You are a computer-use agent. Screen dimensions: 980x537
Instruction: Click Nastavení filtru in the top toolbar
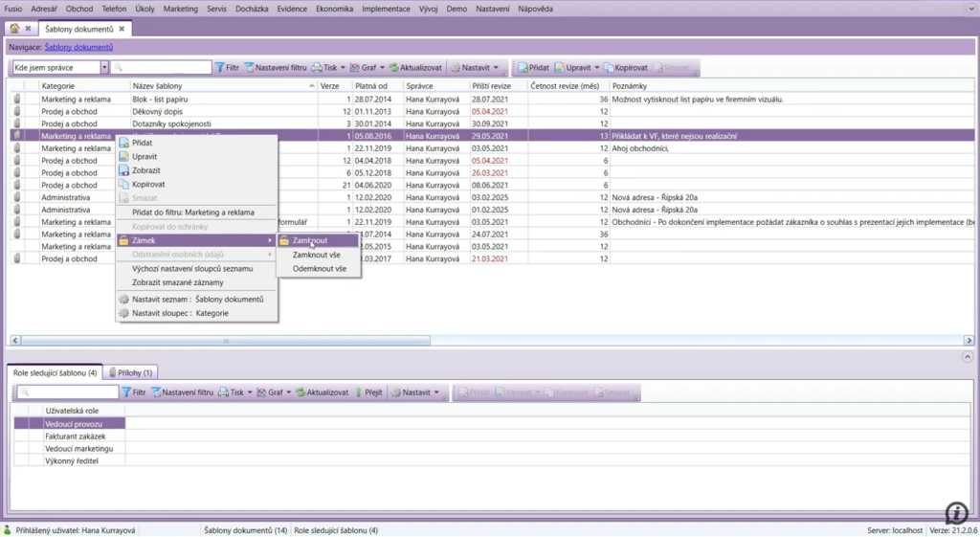[x=276, y=68]
